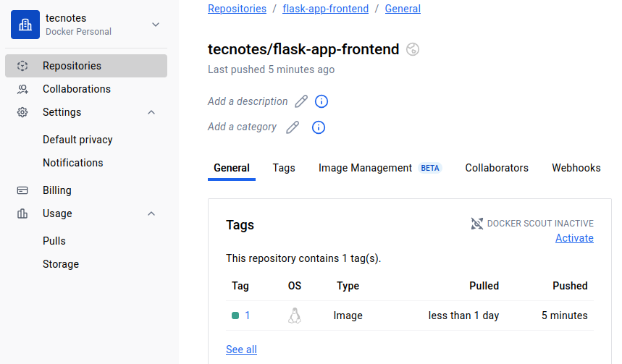This screenshot has height=364, width=622.
Task: Click the pencil icon beside Add a description
Action: coord(301,101)
